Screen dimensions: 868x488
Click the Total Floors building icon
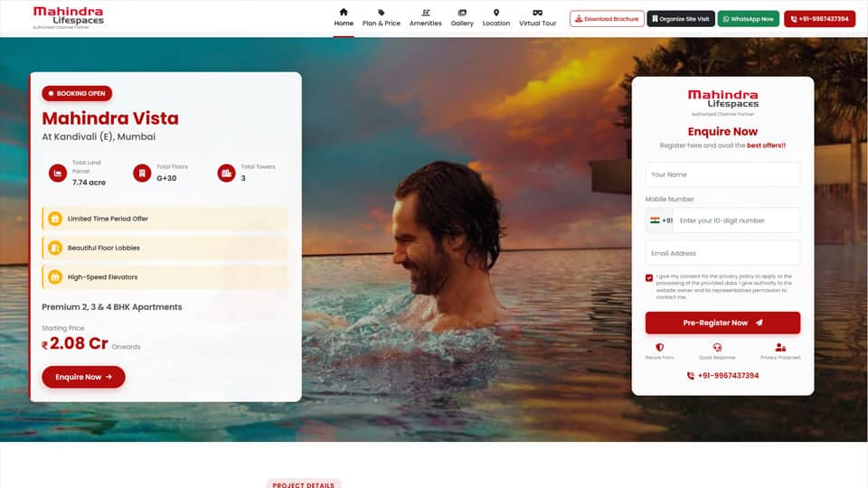point(142,174)
